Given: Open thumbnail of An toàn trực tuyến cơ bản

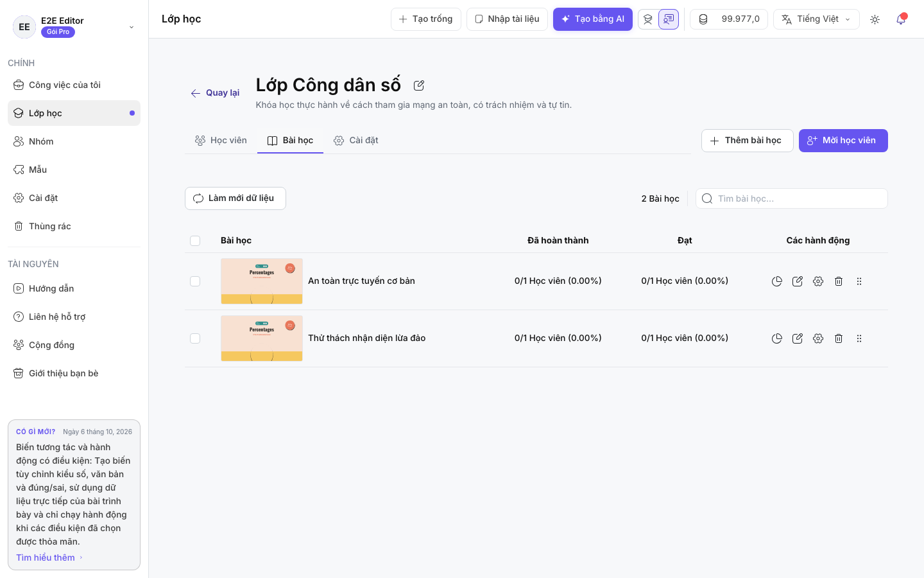Looking at the screenshot, I should click(x=262, y=281).
